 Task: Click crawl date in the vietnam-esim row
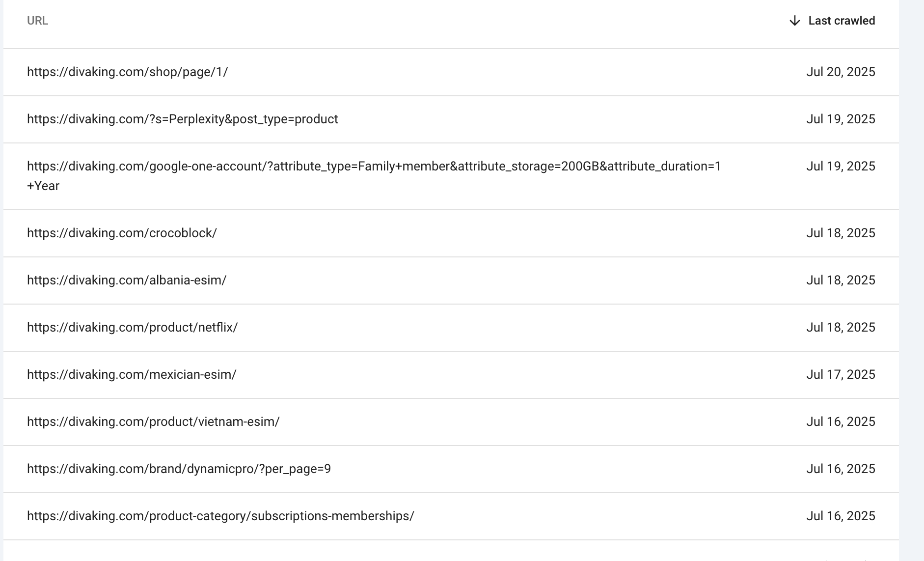[x=841, y=422]
